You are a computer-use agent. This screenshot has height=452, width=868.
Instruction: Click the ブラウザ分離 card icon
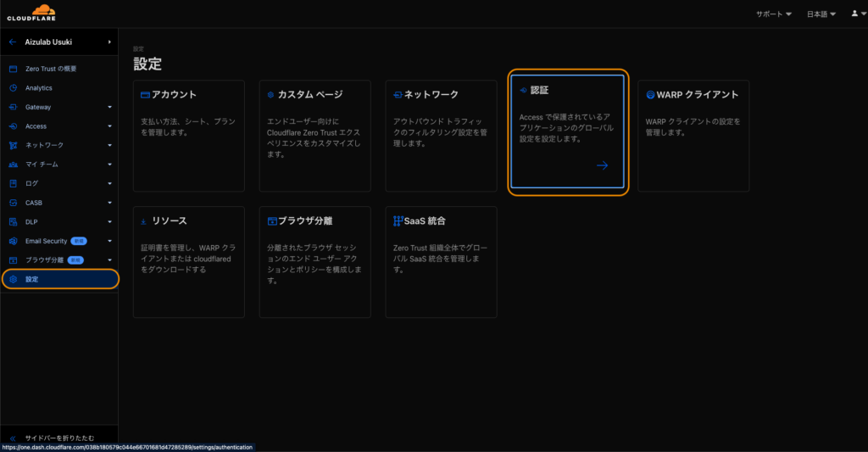pos(272,221)
